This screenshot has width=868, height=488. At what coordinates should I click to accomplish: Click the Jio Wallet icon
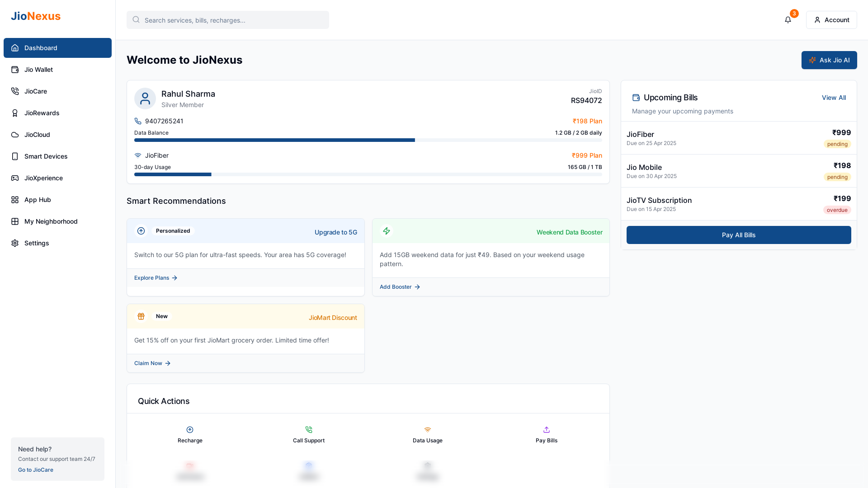[x=15, y=70]
